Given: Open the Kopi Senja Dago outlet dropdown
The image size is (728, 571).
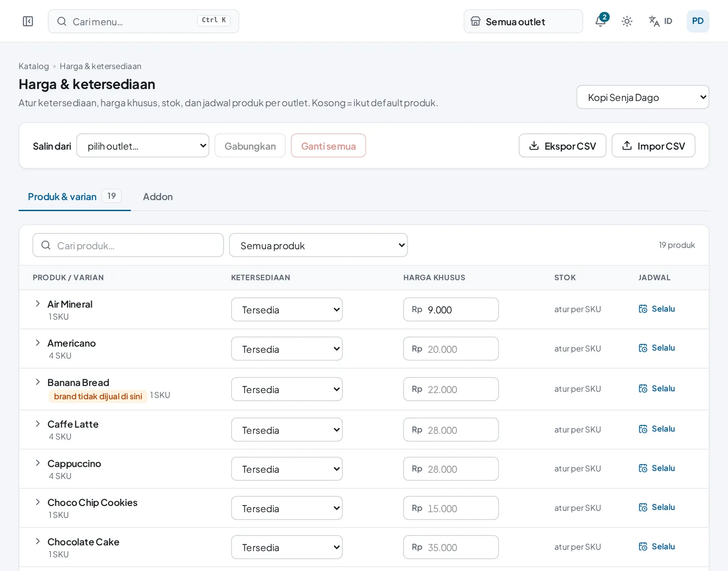Looking at the screenshot, I should click(x=642, y=97).
